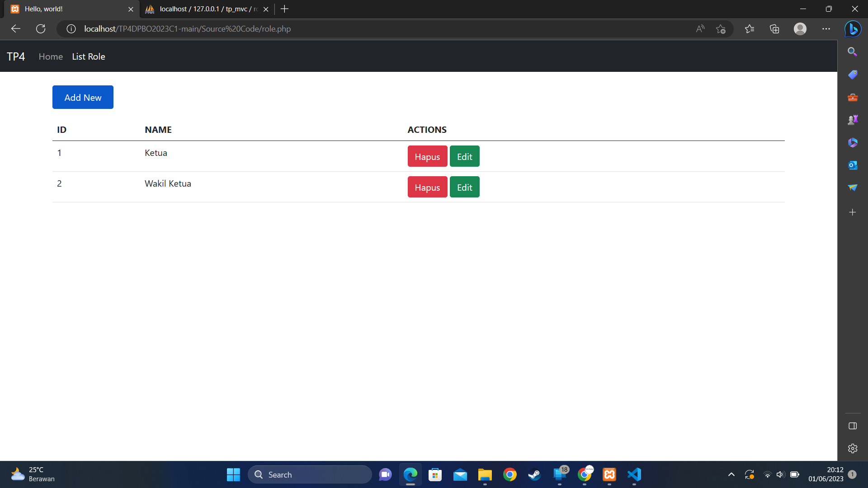Open Visual Studio Code from the taskbar

pos(634,475)
